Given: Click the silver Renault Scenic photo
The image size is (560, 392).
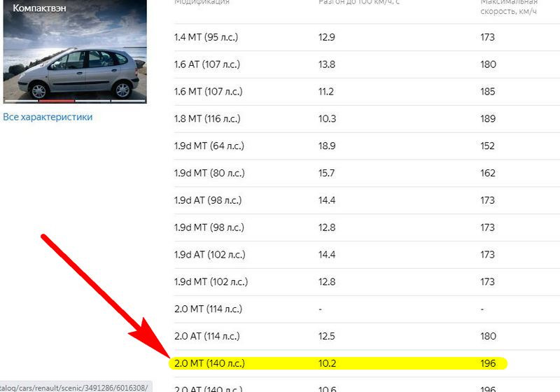Looking at the screenshot, I should pyautogui.click(x=75, y=52).
